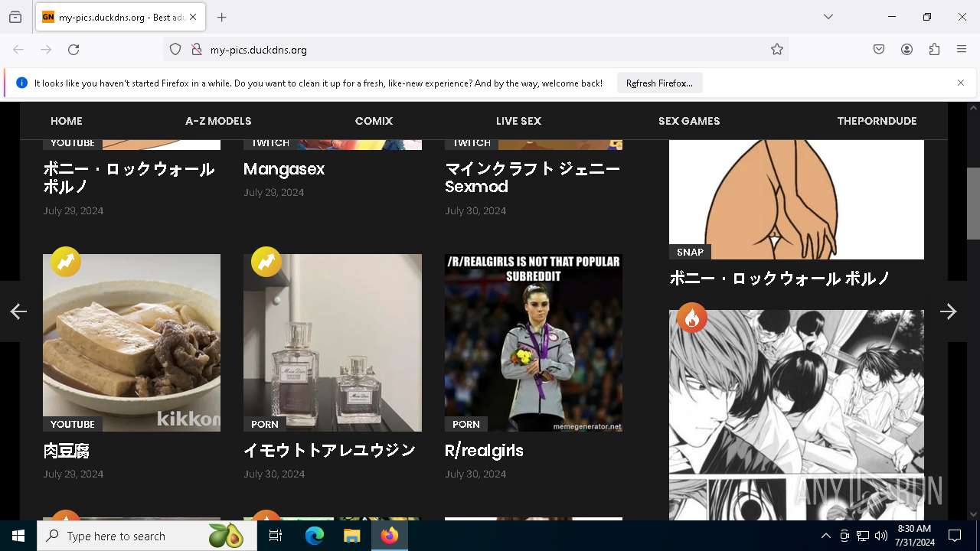Click the next post right arrow
This screenshot has height=551, width=980.
coord(948,311)
